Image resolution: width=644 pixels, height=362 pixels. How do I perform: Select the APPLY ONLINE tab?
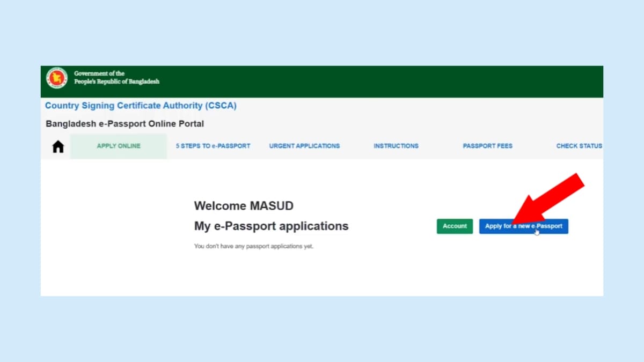[119, 146]
